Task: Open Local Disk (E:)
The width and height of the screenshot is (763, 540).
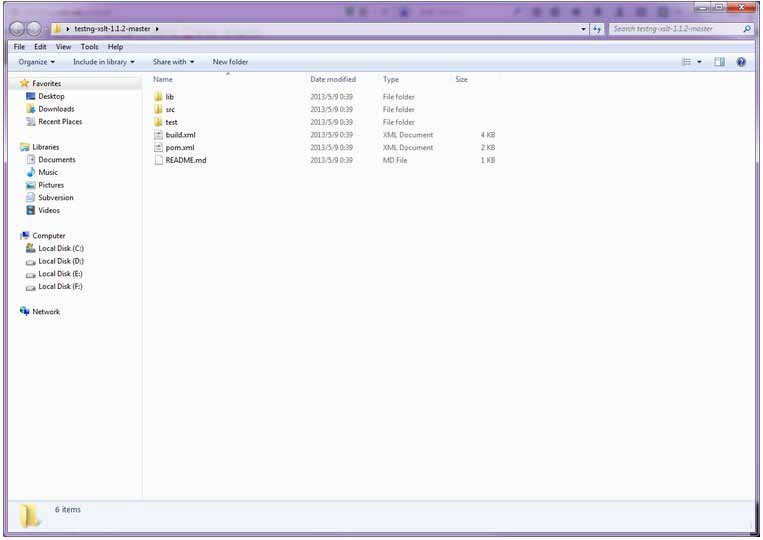Action: pos(60,273)
